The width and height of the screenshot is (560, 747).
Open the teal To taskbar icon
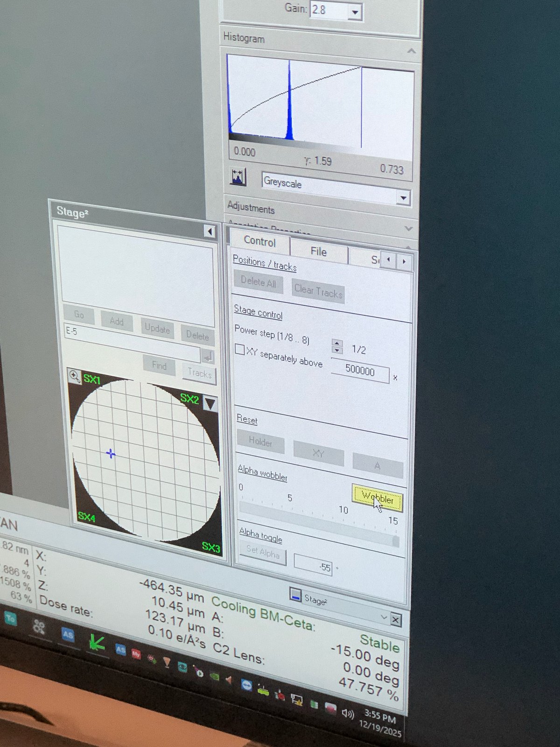[x=10, y=619]
